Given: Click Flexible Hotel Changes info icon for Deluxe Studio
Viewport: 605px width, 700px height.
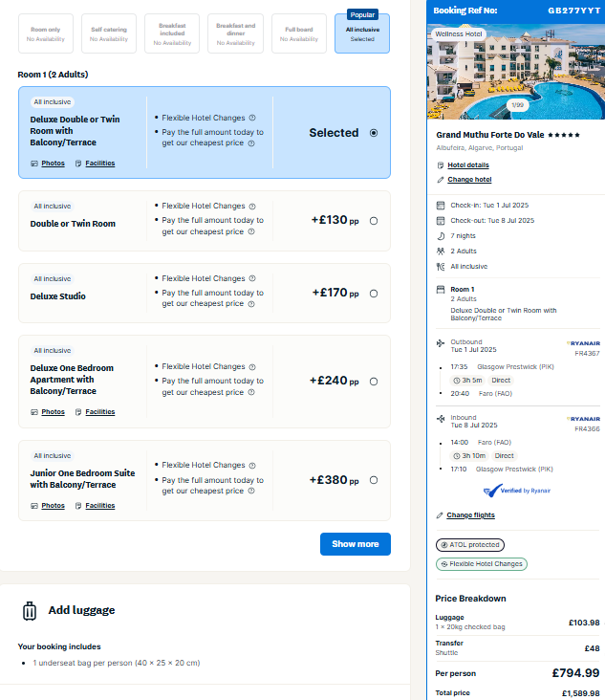Looking at the screenshot, I should tap(252, 278).
